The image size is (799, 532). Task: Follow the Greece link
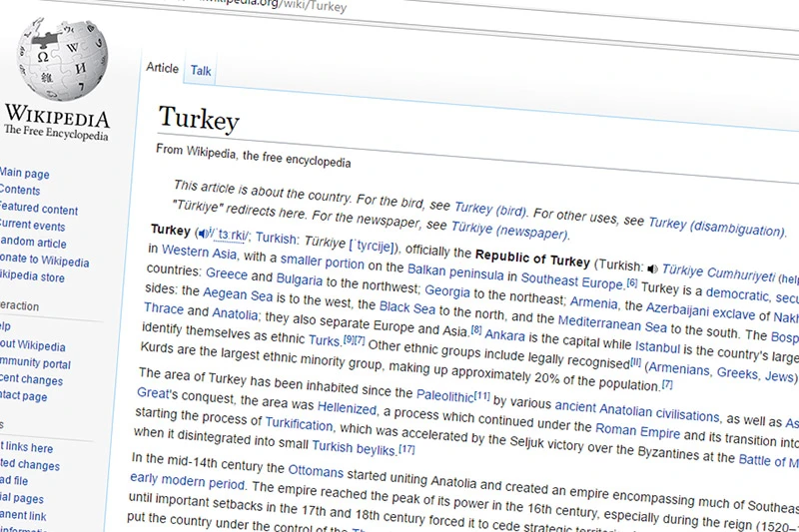point(227,273)
